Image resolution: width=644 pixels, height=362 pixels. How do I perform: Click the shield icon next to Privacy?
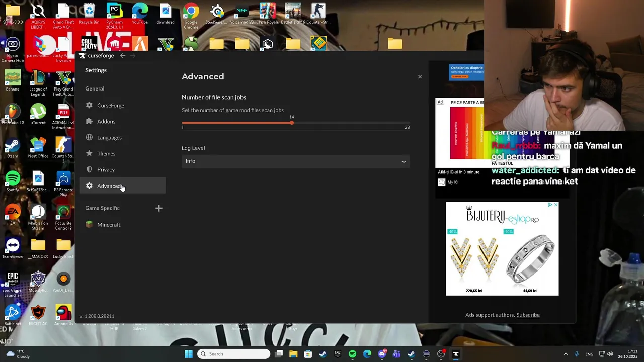[x=89, y=169]
